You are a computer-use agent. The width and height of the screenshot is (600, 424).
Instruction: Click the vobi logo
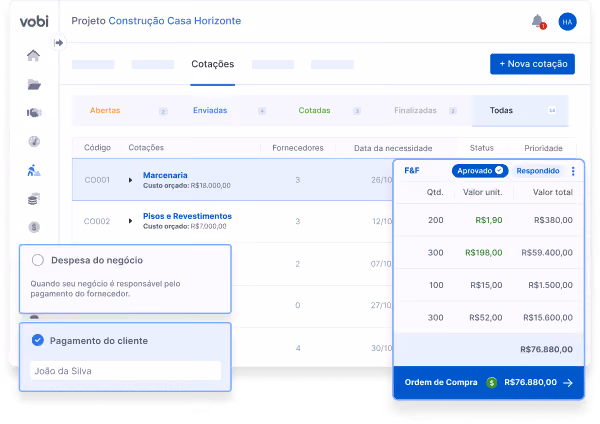pyautogui.click(x=34, y=21)
